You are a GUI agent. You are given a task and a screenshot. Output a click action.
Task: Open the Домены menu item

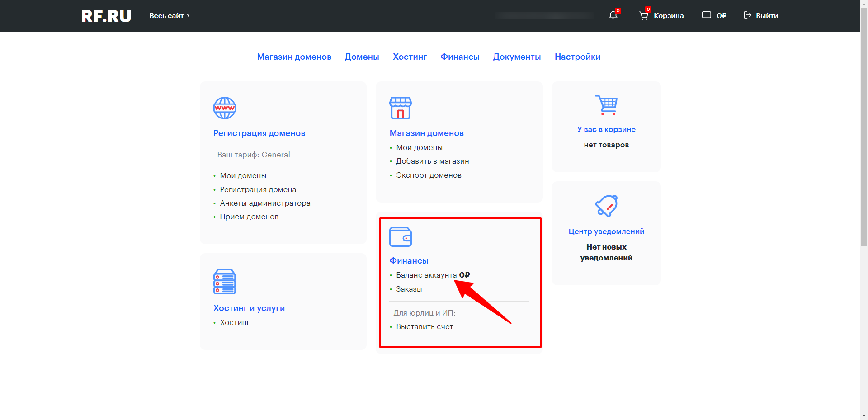(362, 57)
